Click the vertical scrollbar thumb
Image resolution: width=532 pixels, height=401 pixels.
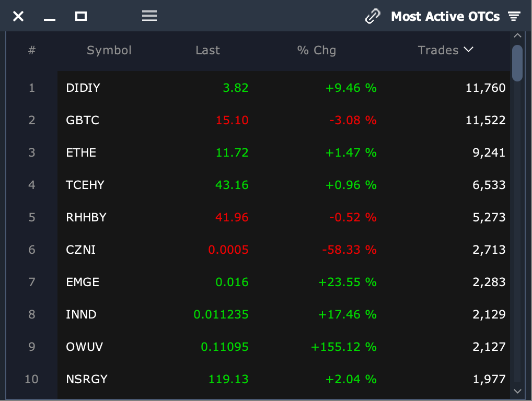pyautogui.click(x=517, y=63)
